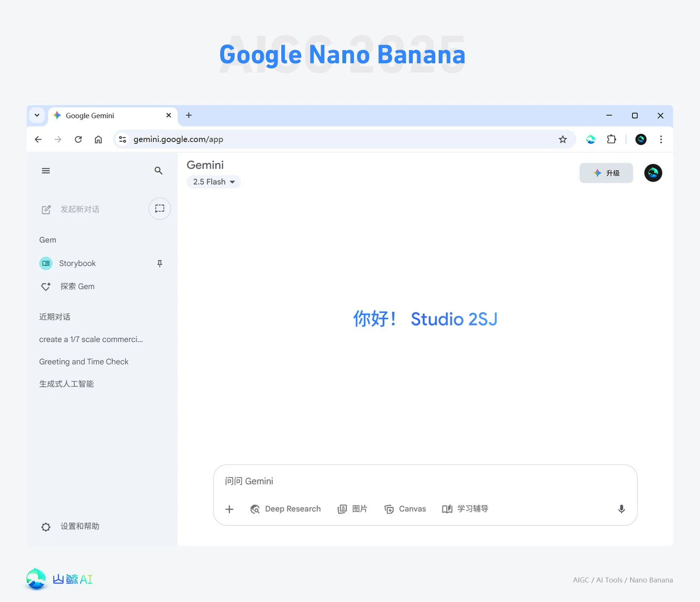700x602 pixels.
Task: Open the browser extensions puzzle menu
Action: pyautogui.click(x=611, y=139)
